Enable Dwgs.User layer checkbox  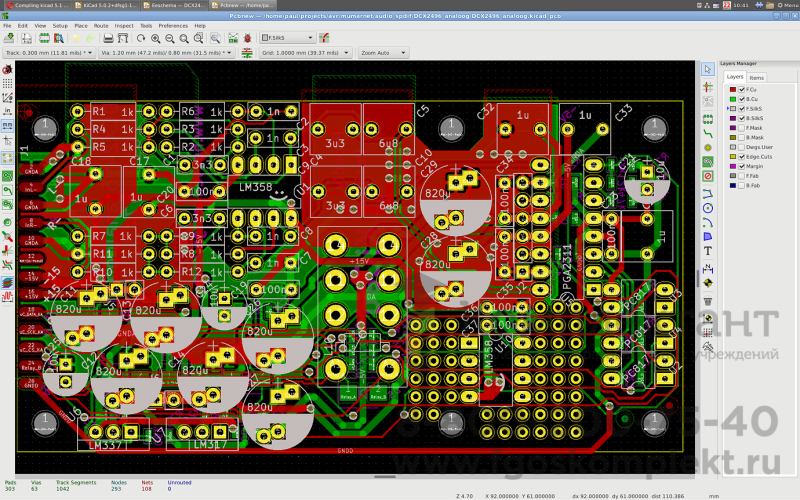click(x=742, y=147)
